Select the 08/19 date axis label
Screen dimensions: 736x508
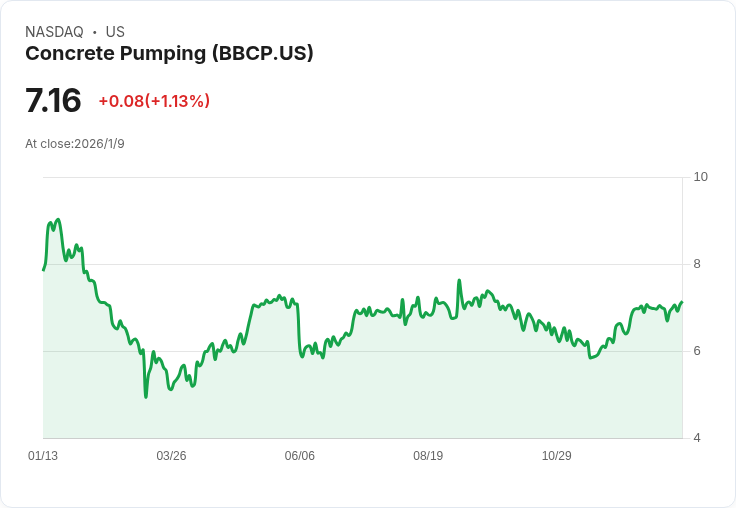click(428, 456)
